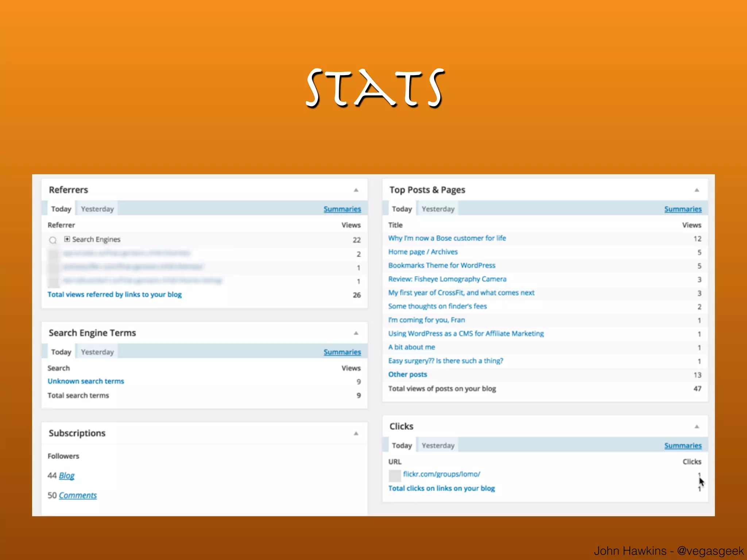Collapse the Top Posts & Pages panel

click(x=697, y=190)
